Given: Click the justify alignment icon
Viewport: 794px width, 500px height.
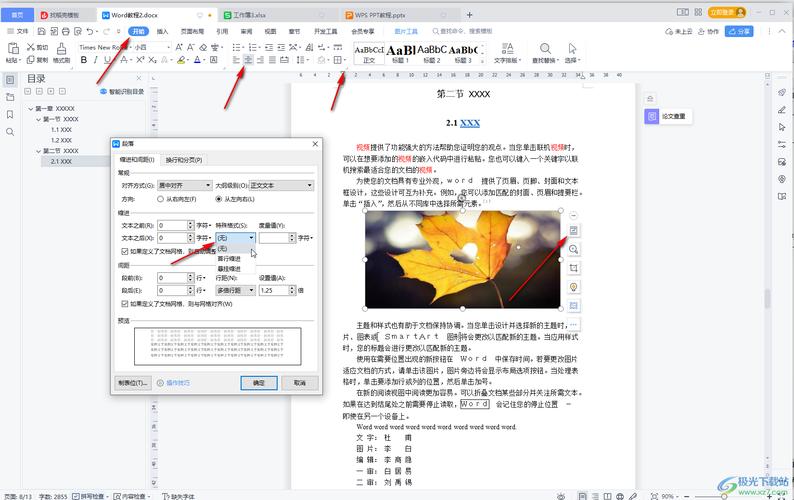Looking at the screenshot, I should click(x=272, y=60).
